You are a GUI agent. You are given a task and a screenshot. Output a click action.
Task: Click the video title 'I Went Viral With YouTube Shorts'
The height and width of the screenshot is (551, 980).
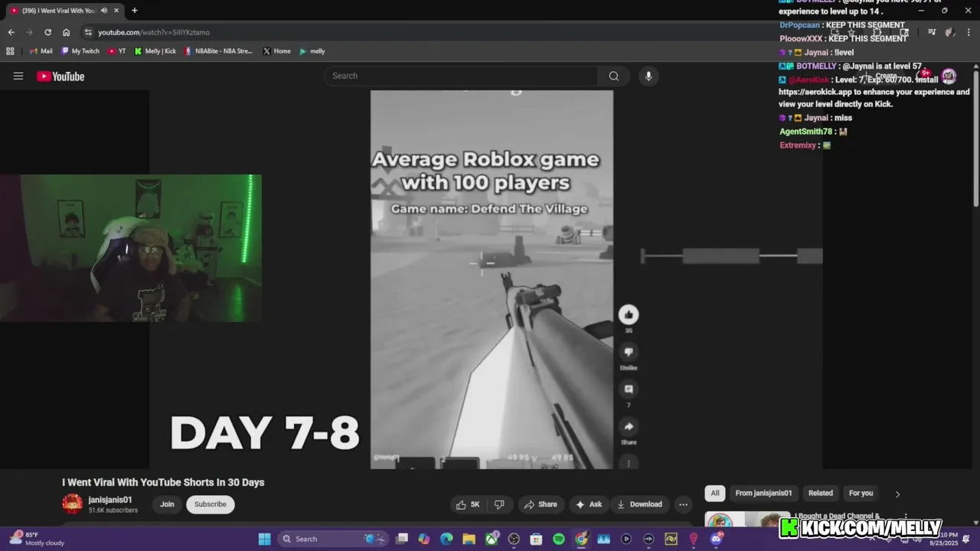tap(163, 482)
